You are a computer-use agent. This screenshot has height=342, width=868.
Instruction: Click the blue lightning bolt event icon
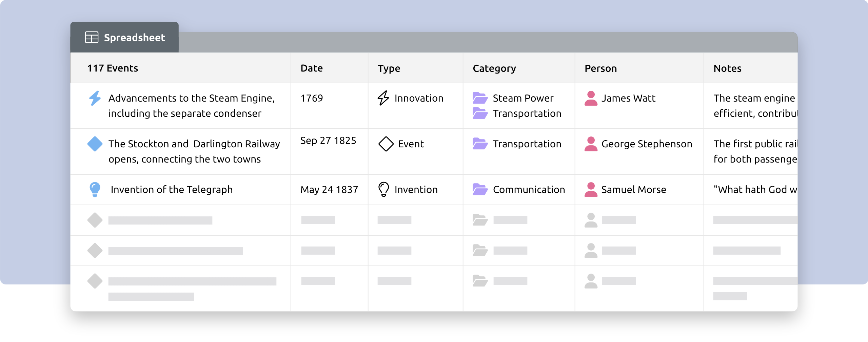[x=95, y=98]
